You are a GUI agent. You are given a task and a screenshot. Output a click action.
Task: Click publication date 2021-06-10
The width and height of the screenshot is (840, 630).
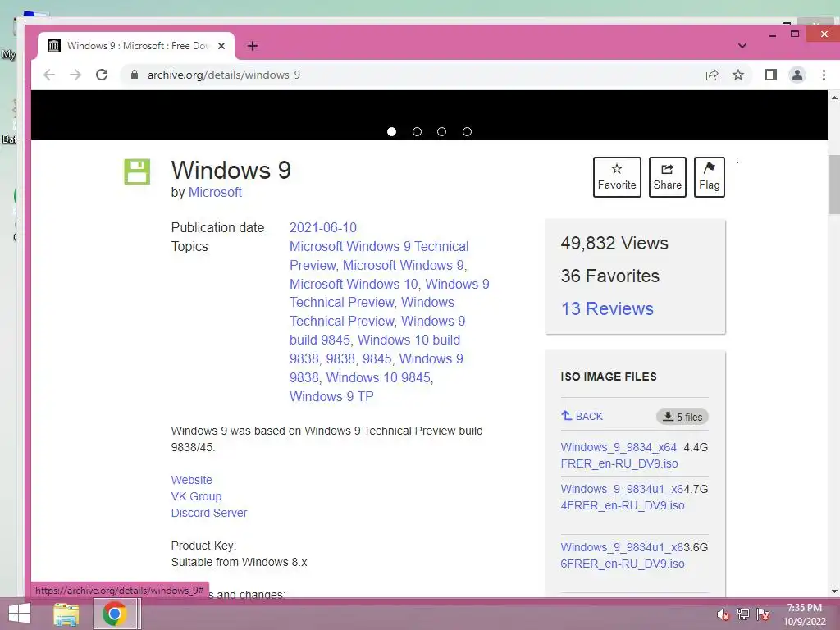click(x=323, y=228)
